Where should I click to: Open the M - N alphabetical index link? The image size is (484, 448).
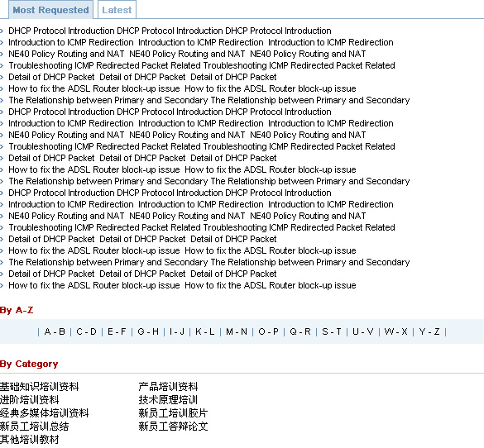click(237, 331)
